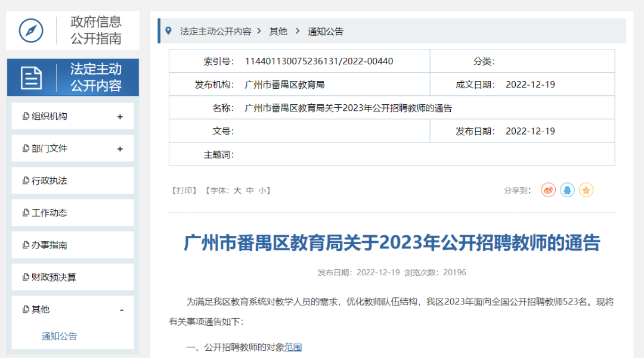Click the underlined 范围 link in the article
Viewport: 644px width, 358px height.
click(x=293, y=347)
